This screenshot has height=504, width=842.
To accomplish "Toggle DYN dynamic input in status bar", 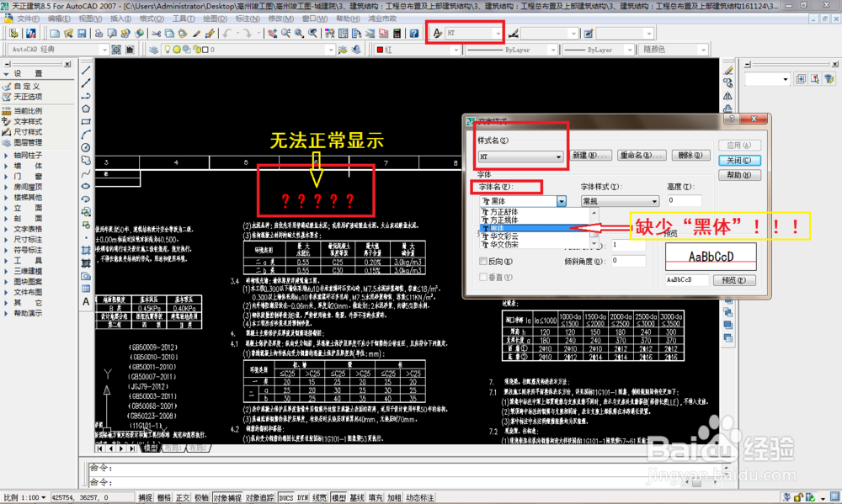I will click(303, 497).
